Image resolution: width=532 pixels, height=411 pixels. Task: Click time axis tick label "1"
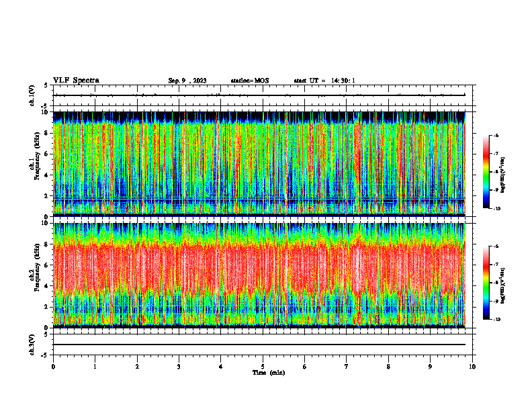tap(95, 367)
